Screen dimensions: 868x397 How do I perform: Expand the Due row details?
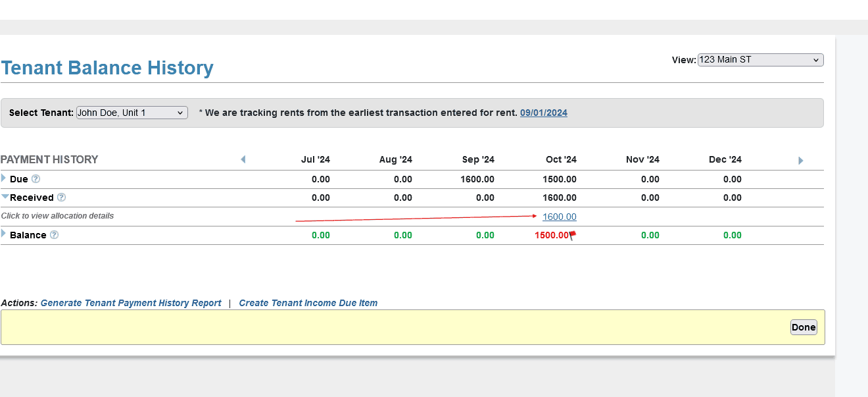[x=4, y=178]
